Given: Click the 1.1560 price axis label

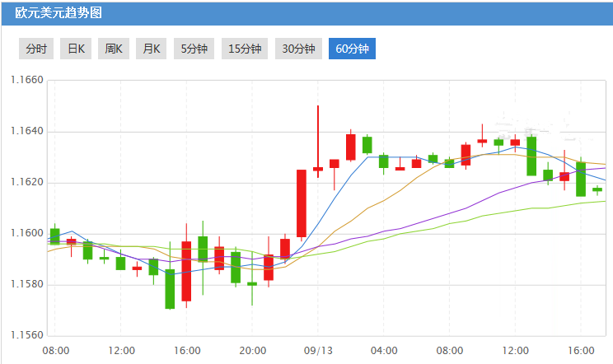Looking at the screenshot, I should click(x=26, y=335).
